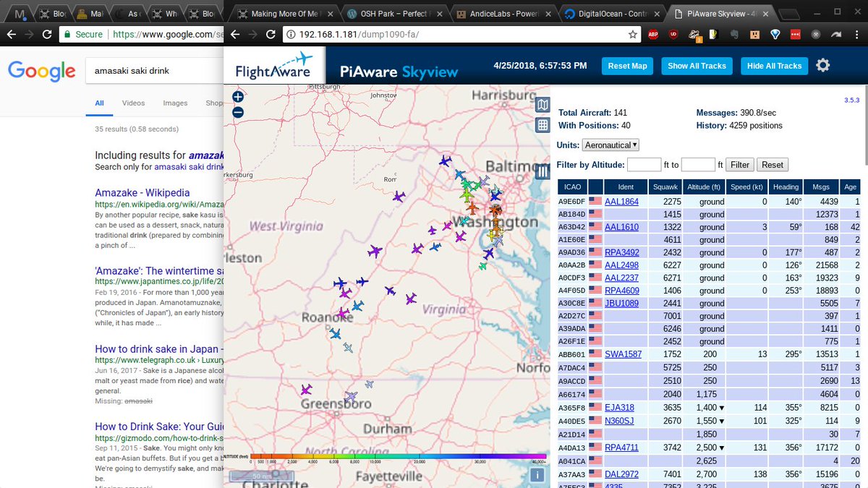Select the ABB601 aircraft row

coord(710,354)
